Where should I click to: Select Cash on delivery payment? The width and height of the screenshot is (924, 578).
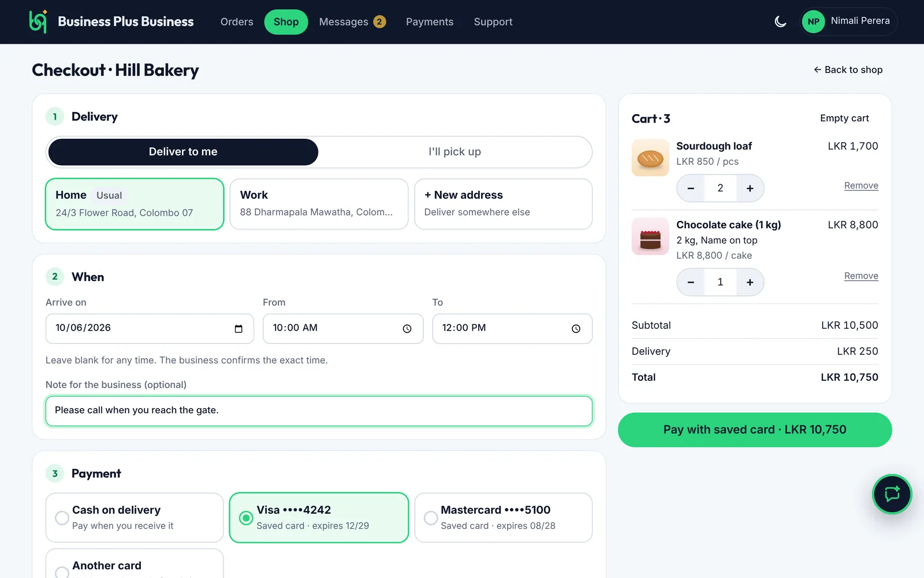[135, 517]
